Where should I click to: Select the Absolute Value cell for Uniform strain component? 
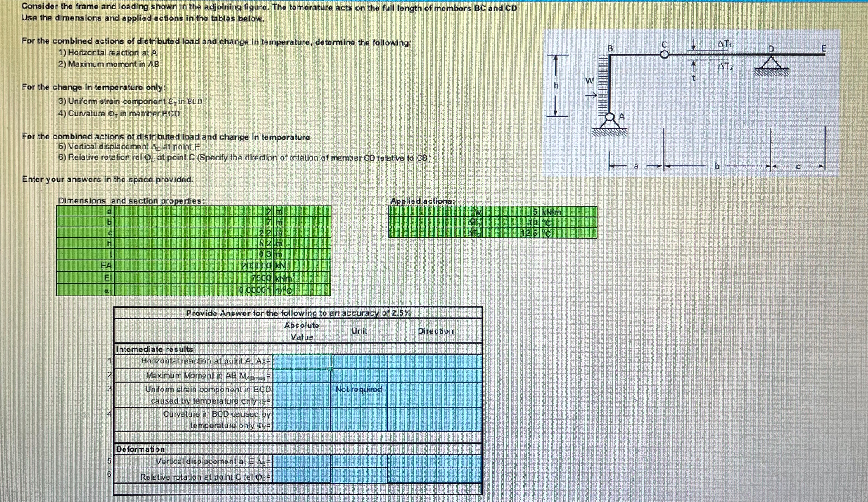point(302,395)
